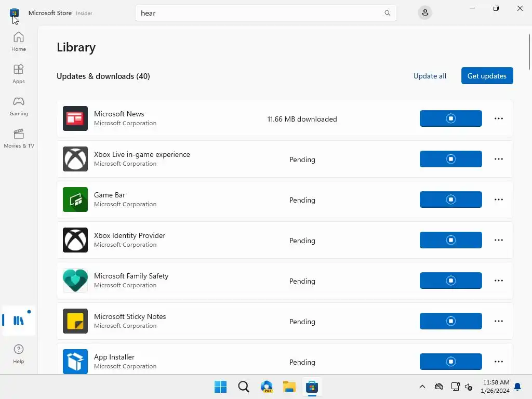Click the Microsoft Sticky Notes title
The height and width of the screenshot is (399, 532).
(x=130, y=316)
